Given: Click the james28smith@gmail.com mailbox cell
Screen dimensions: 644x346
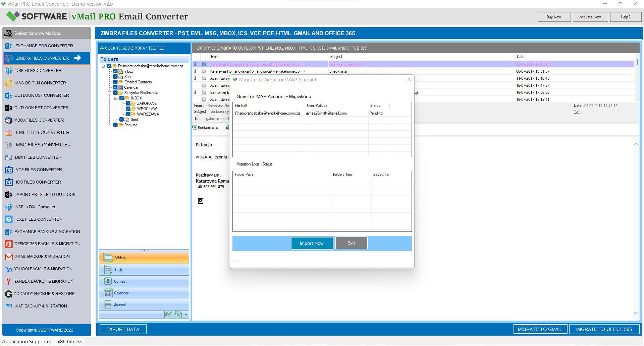Looking at the screenshot, I should pos(336,113).
